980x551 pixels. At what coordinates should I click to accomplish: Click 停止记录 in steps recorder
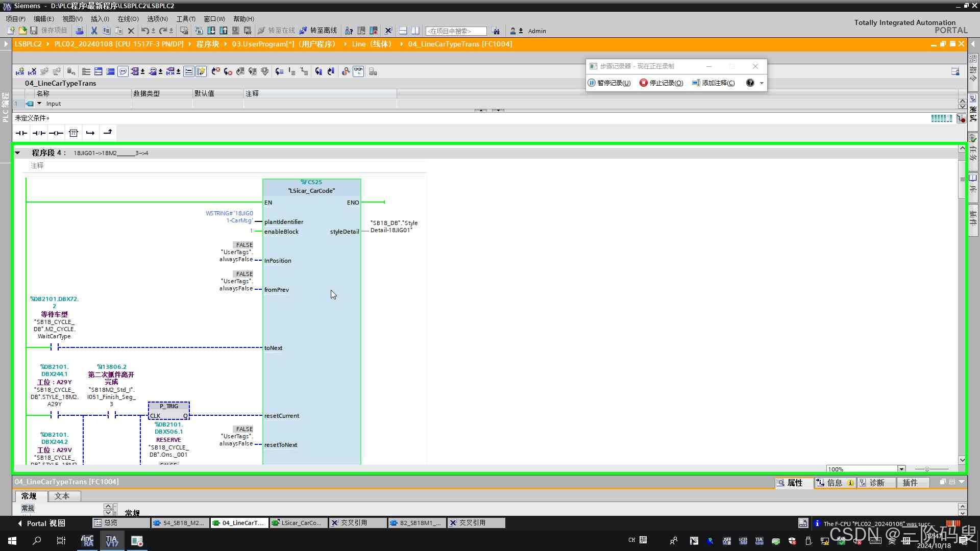coord(661,83)
